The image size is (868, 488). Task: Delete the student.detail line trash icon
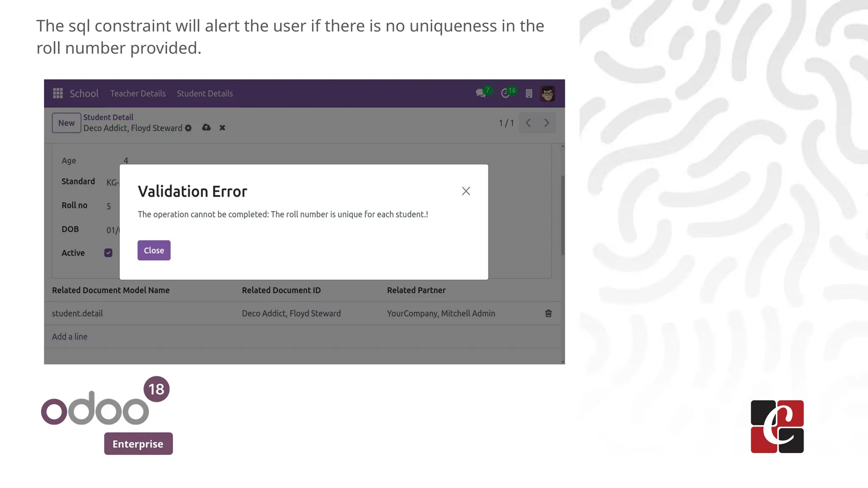coord(548,313)
